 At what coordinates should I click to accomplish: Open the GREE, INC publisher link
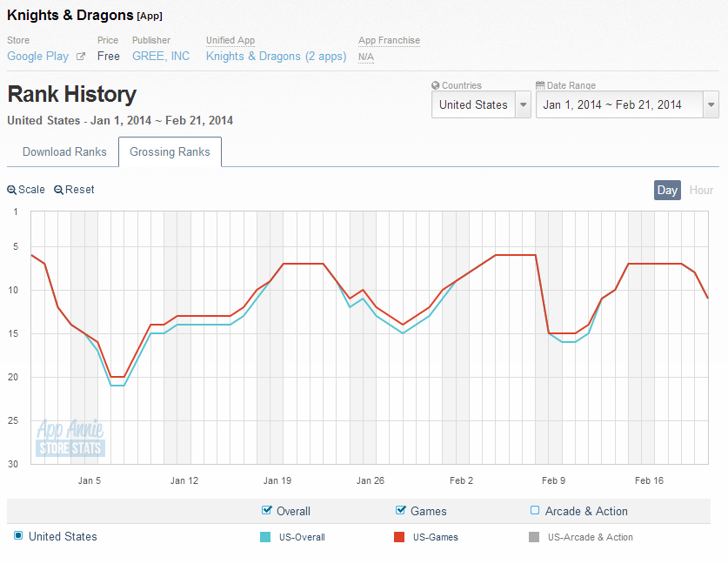tap(161, 57)
